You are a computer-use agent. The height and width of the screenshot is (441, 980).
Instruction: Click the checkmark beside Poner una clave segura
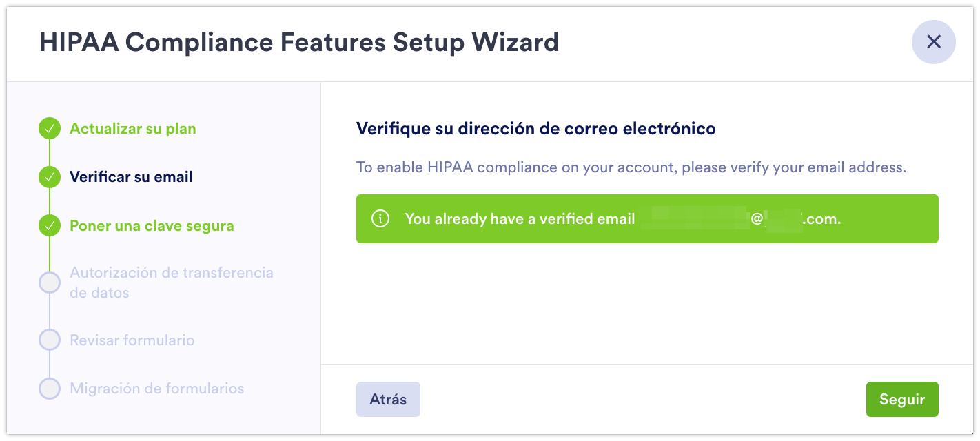point(50,226)
